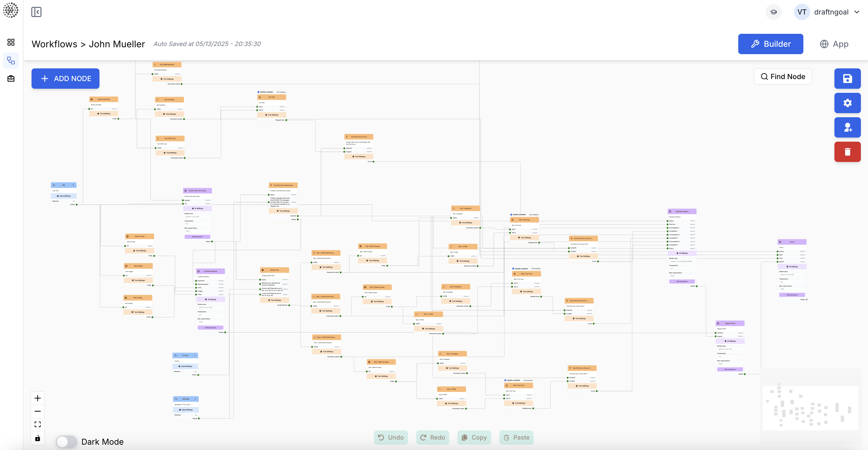This screenshot has width=868, height=450.
Task: Toggle the fit view fullscreen control
Action: click(37, 424)
